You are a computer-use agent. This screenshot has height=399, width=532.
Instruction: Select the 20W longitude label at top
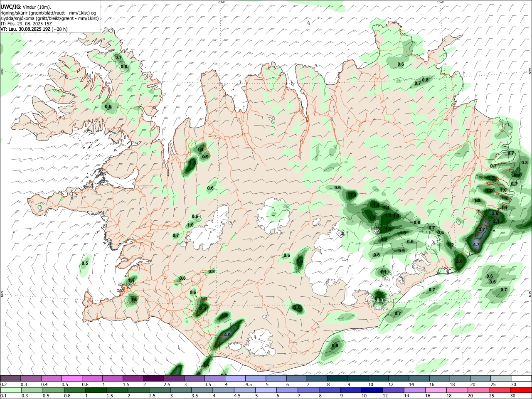click(x=222, y=2)
